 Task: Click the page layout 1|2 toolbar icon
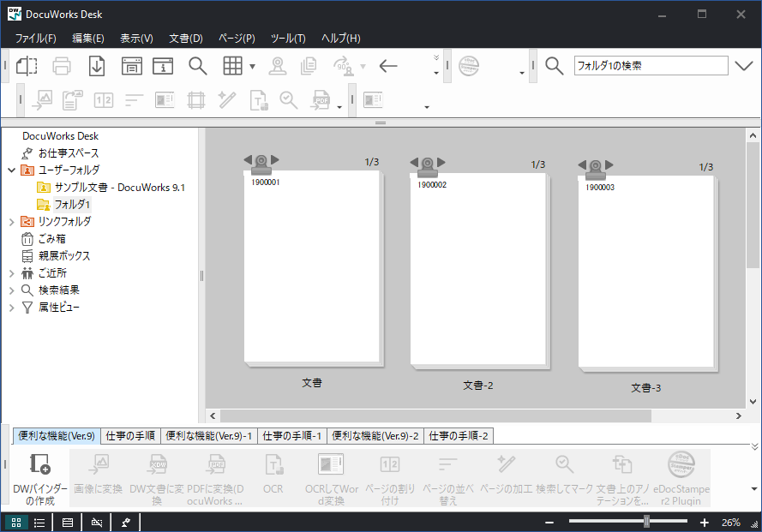click(104, 100)
